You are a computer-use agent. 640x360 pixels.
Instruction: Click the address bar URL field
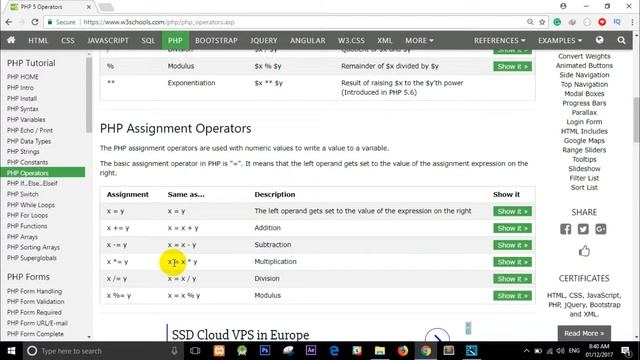[302, 22]
